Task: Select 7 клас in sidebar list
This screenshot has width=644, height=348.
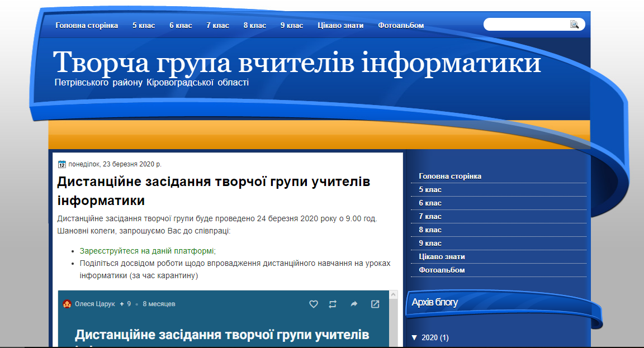Action: tap(430, 216)
